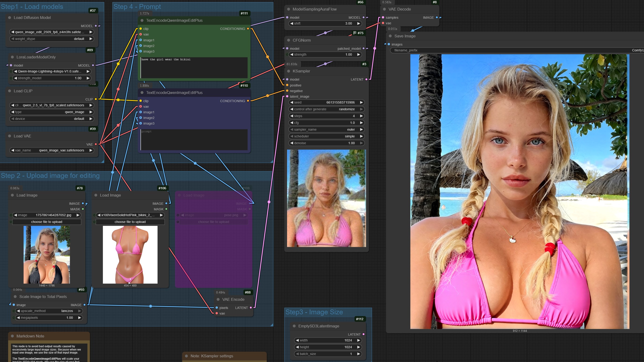Collapse the CFGNorm node via its title dot
The image size is (644, 362).
(x=288, y=40)
